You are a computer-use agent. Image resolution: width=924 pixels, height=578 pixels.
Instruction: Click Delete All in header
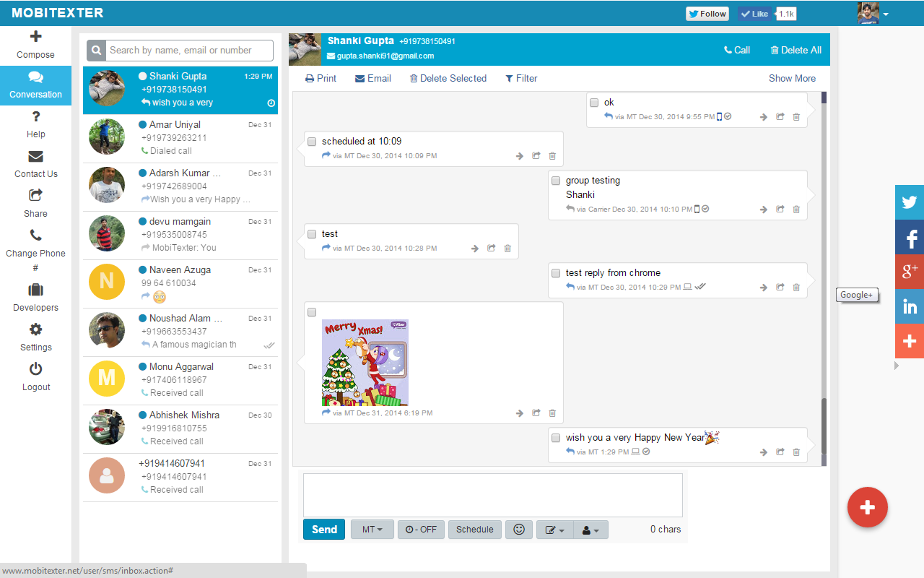tap(796, 50)
